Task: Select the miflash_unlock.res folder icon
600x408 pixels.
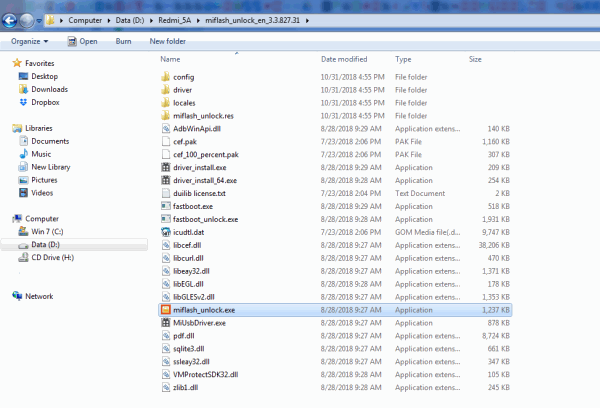Action: point(165,116)
